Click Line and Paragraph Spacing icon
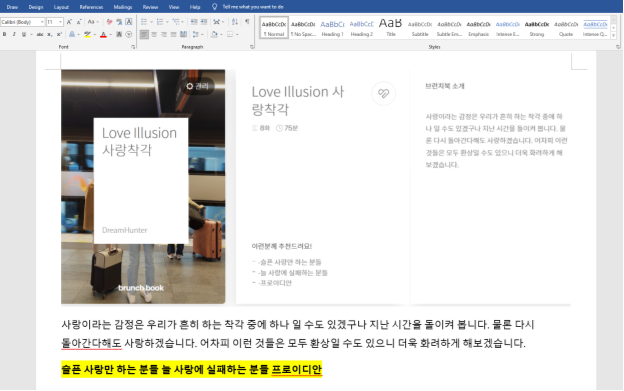This screenshot has height=391, width=624. pyautogui.click(x=196, y=35)
